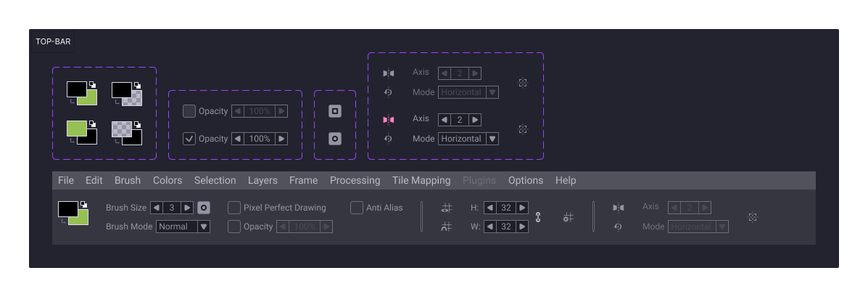Image resolution: width=868 pixels, height=297 pixels.
Task: Open the Brush Mode dropdown showing Normal
Action: coord(183,226)
